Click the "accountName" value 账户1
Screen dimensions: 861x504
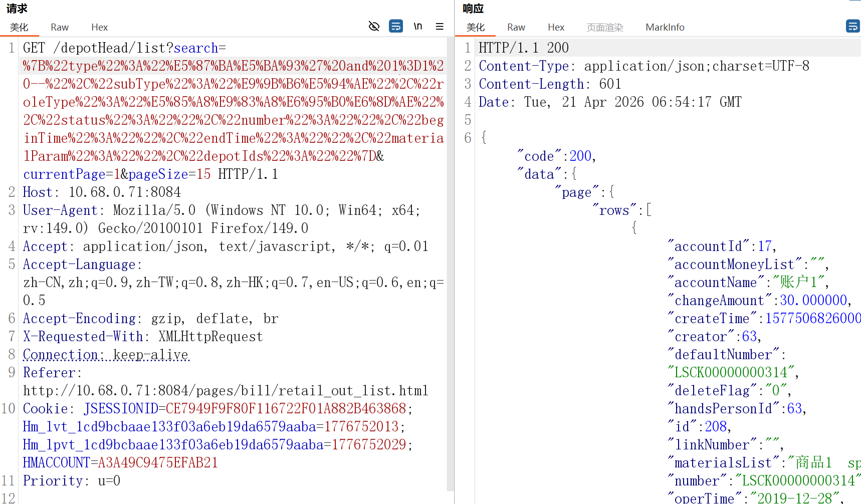pos(798,283)
